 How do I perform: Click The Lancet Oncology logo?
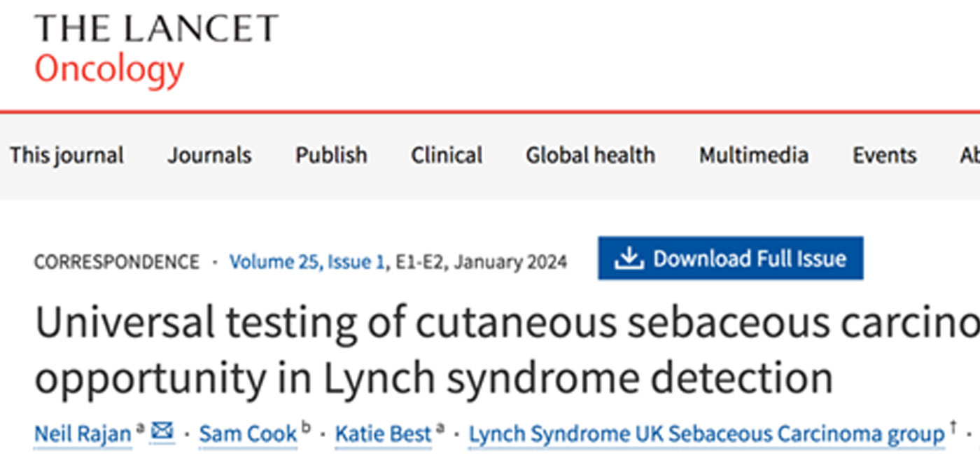(155, 49)
